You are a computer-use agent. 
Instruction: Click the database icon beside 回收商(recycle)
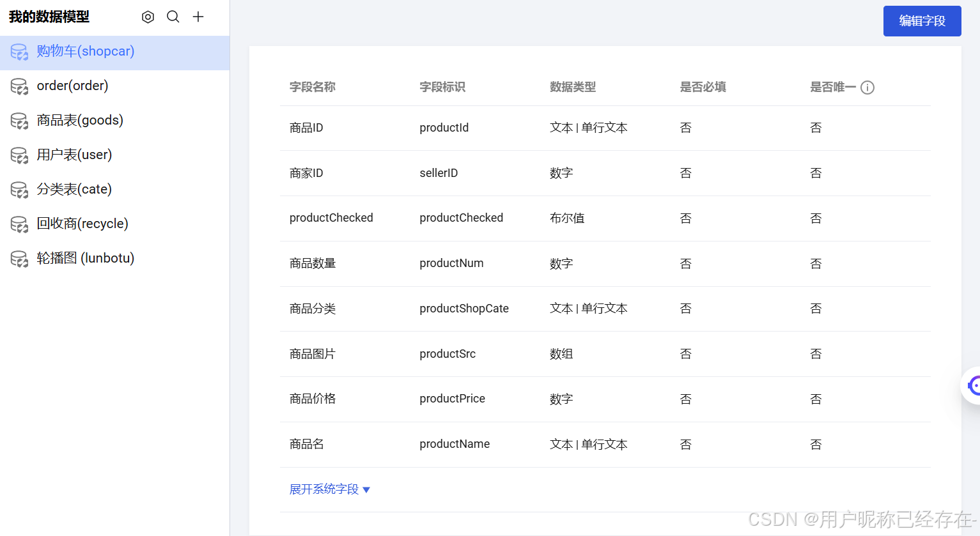click(19, 224)
